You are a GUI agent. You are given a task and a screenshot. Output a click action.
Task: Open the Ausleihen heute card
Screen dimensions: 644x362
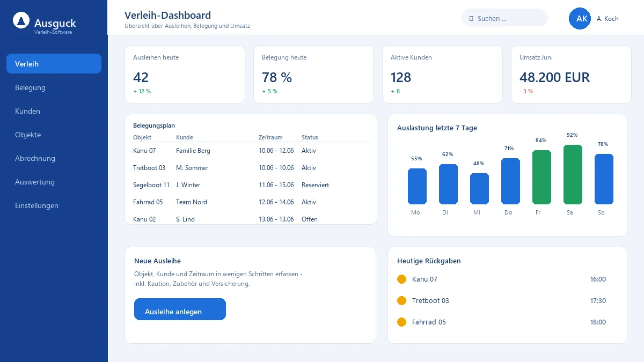[185, 74]
